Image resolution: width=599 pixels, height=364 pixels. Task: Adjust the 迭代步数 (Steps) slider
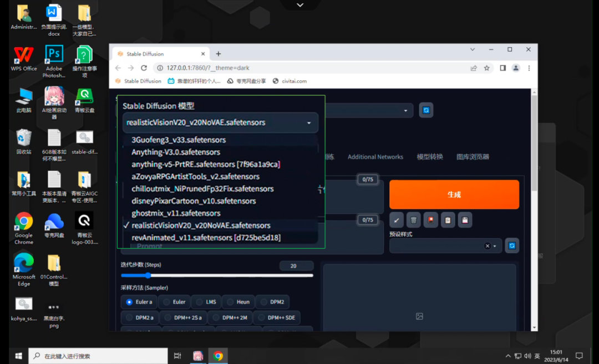click(217, 275)
